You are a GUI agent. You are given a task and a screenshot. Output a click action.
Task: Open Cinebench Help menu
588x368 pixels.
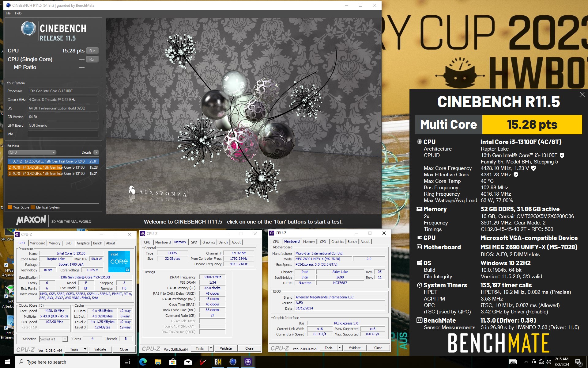[18, 13]
